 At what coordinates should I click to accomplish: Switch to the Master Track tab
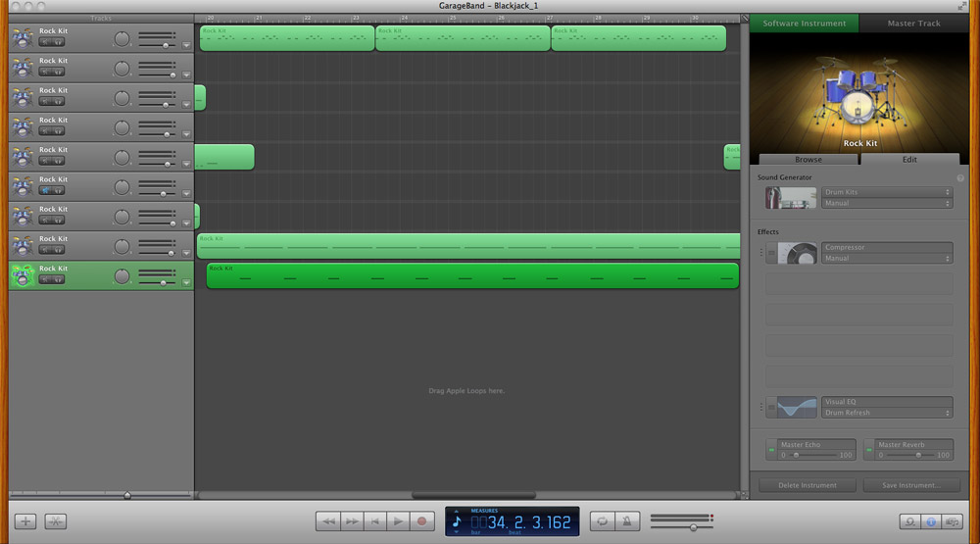(x=913, y=24)
